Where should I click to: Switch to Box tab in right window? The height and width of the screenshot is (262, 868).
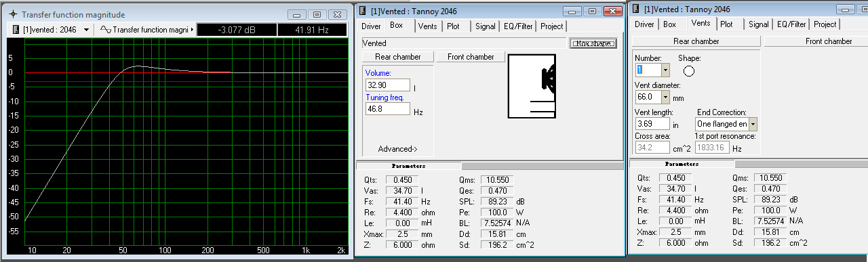coord(670,24)
